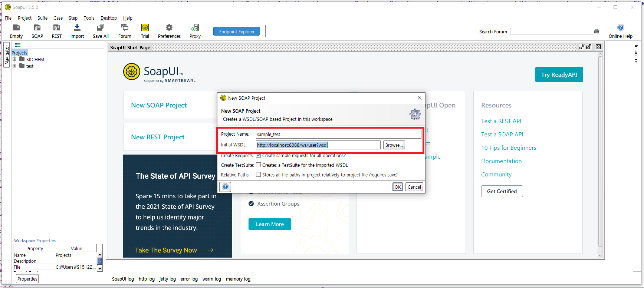
Task: Open the SoapUI log tab
Action: pos(123,279)
